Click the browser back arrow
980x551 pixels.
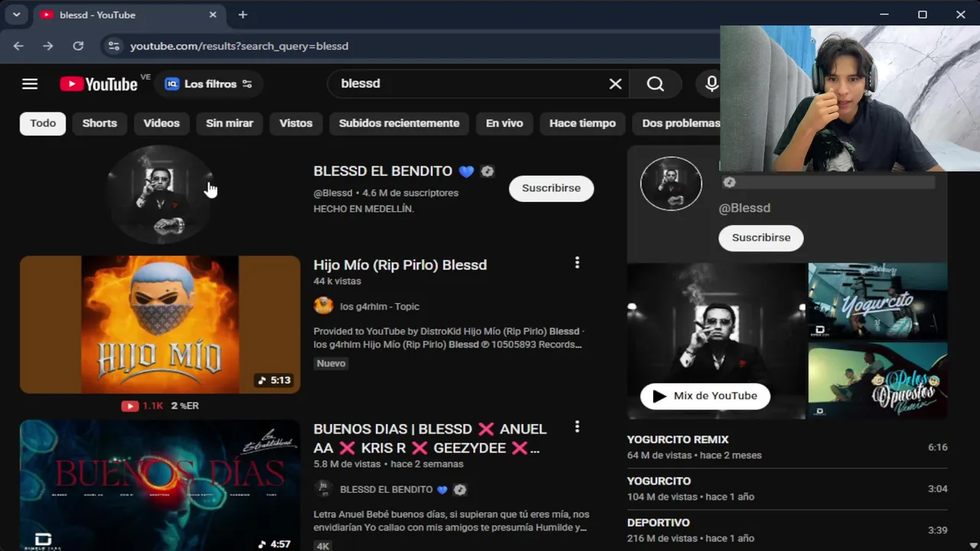coord(18,46)
